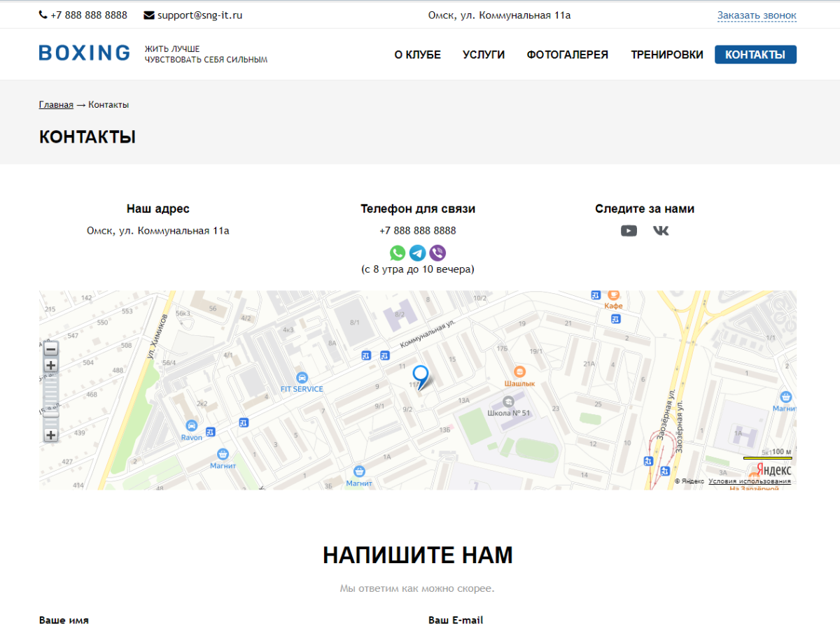This screenshot has width=840, height=631.
Task: Click the Ravon car dealer marker
Action: coord(191,426)
